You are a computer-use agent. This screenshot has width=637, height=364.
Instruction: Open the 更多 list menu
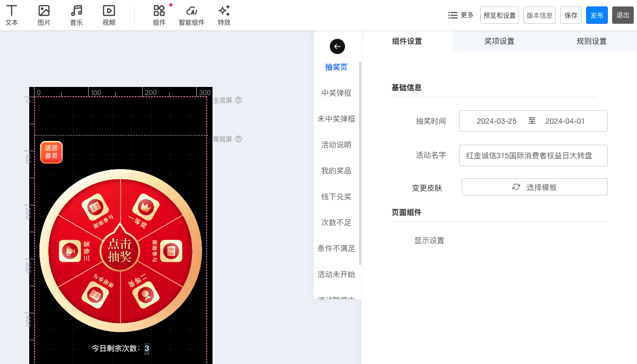click(x=461, y=16)
